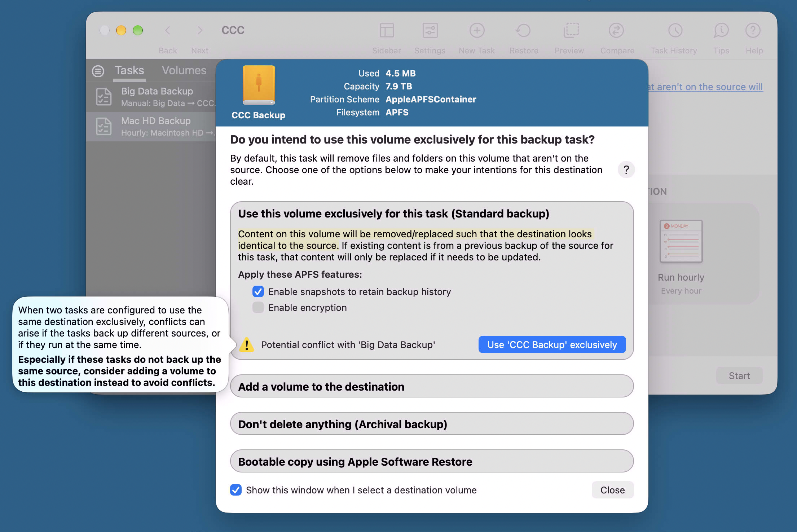
Task: Click the question mark help button
Action: click(x=626, y=170)
